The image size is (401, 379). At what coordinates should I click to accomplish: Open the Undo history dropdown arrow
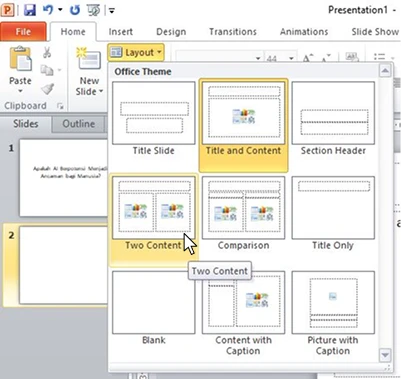60,10
